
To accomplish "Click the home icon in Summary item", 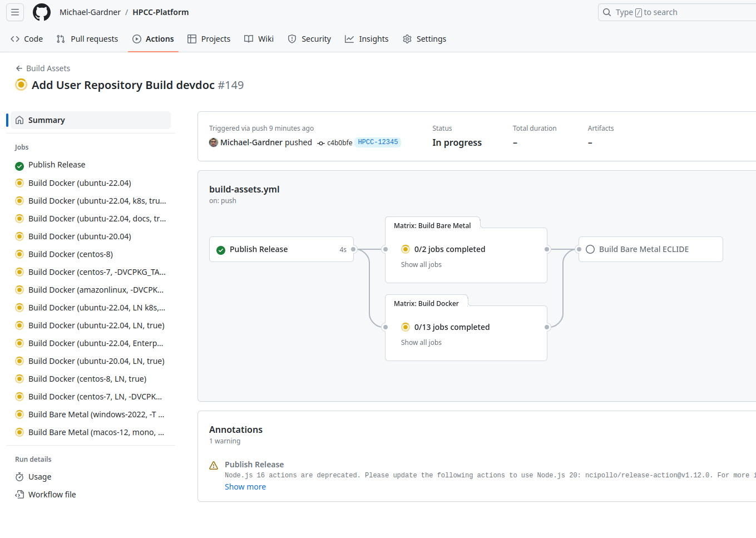I will click(x=19, y=120).
